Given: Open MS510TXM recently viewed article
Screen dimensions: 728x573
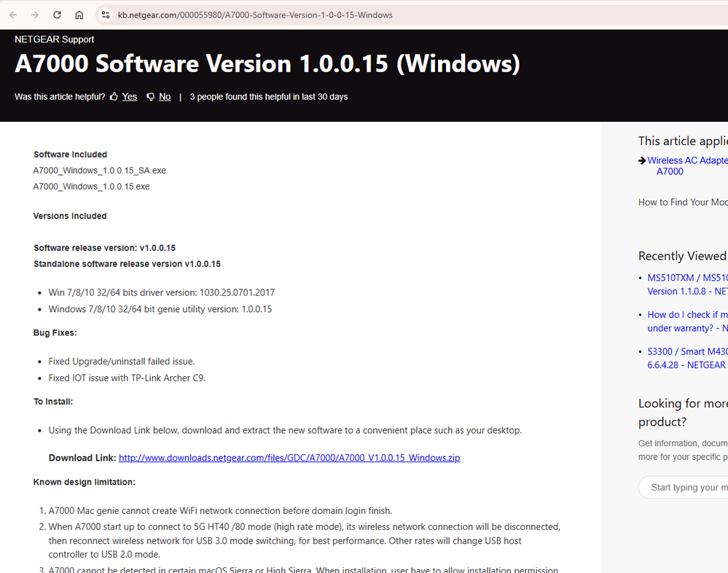Looking at the screenshot, I should pyautogui.click(x=686, y=284).
